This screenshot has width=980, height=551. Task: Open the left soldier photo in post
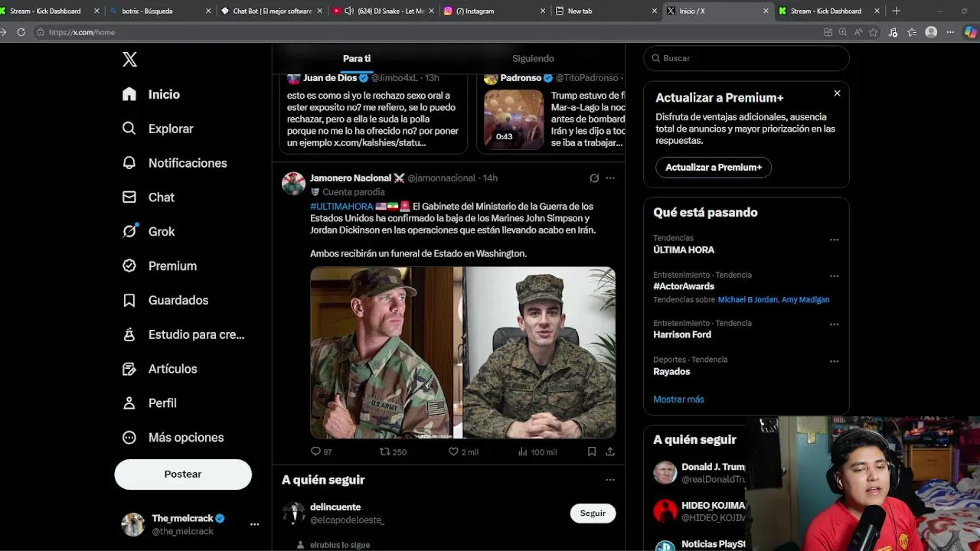click(x=386, y=353)
